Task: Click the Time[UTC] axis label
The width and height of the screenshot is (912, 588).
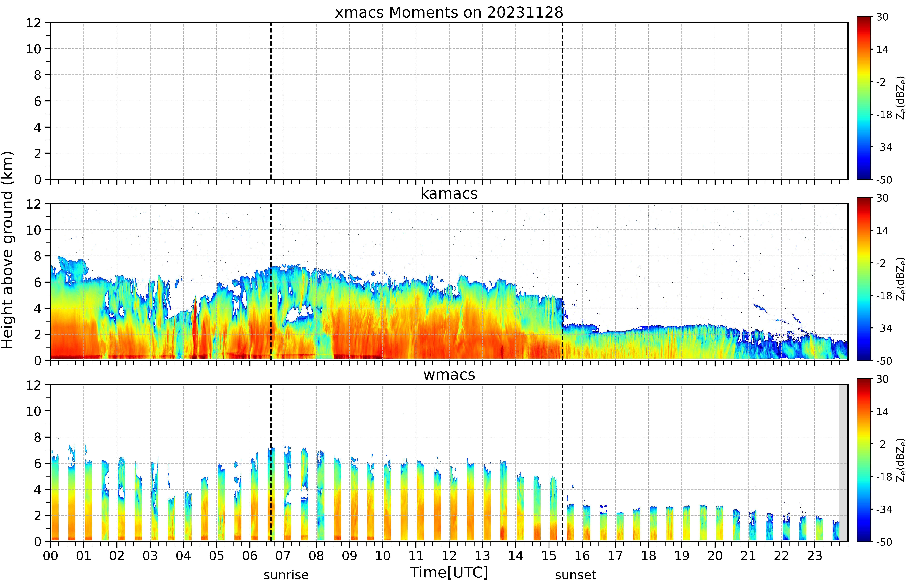Action: [x=449, y=572]
